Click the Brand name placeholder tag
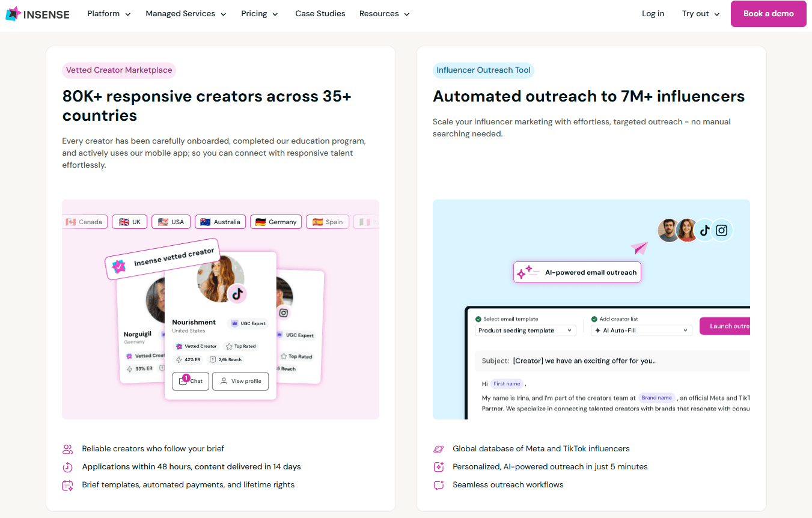The height and width of the screenshot is (518, 812). tap(656, 398)
